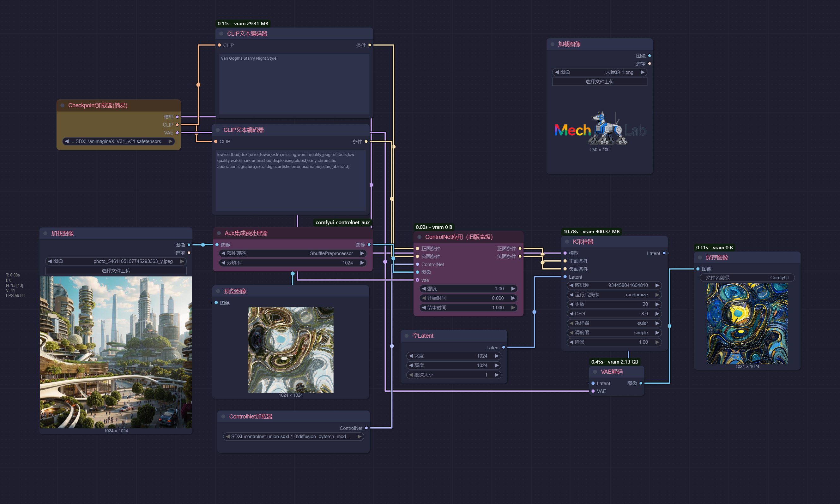Click 选择文件上传 in the 未标题-1.png image node
Viewport: 840px width, 504px height.
[599, 81]
